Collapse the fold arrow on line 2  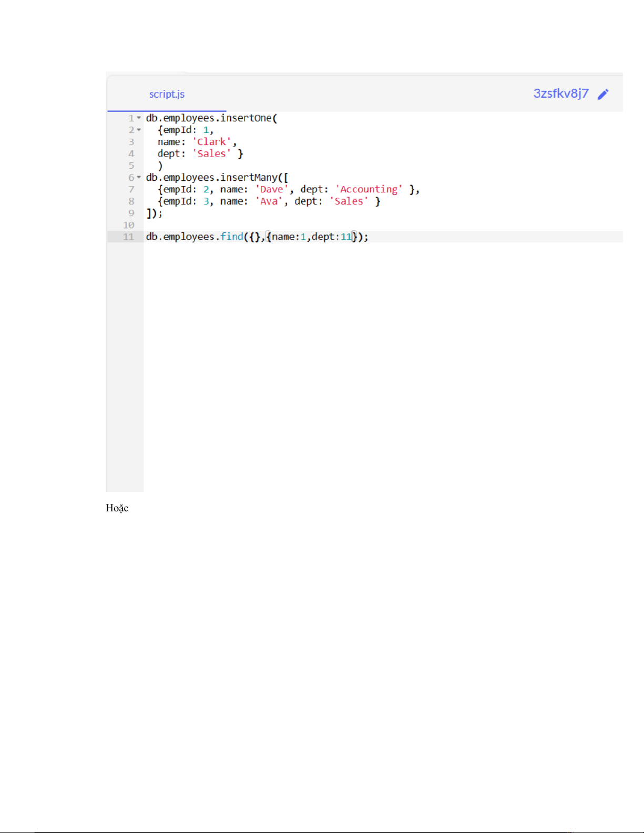[x=139, y=130]
